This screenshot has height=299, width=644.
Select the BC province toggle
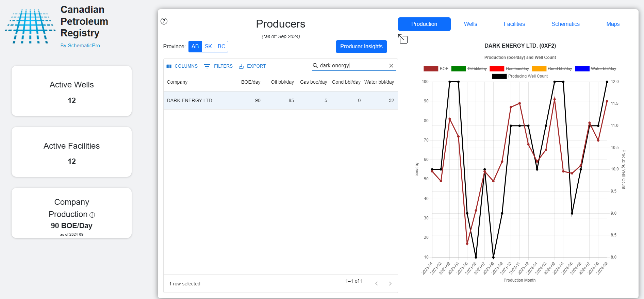click(221, 47)
